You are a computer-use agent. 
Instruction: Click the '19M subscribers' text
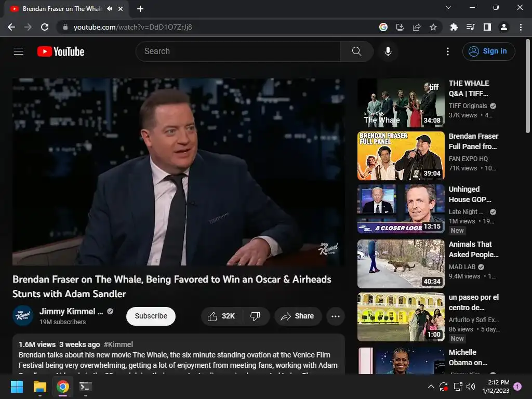[x=62, y=322]
